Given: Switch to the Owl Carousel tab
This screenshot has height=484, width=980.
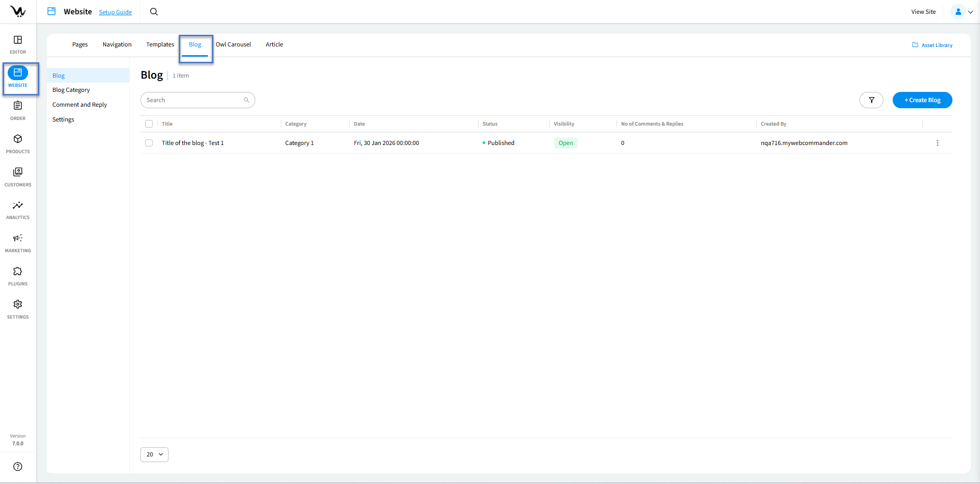Looking at the screenshot, I should tap(233, 44).
